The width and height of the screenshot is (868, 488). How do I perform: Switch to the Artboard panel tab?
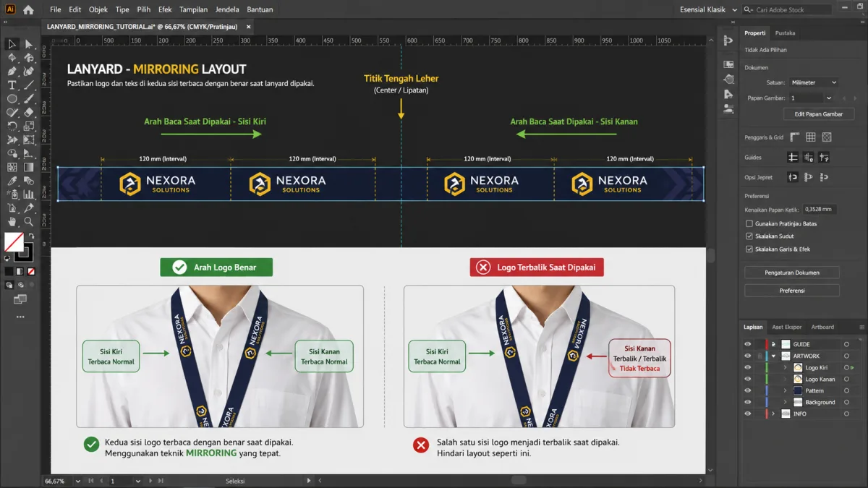(822, 327)
